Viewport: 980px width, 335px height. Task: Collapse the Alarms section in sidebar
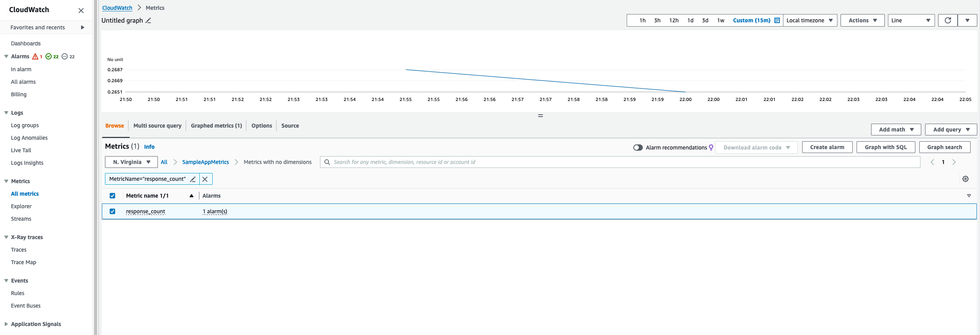tap(6, 56)
